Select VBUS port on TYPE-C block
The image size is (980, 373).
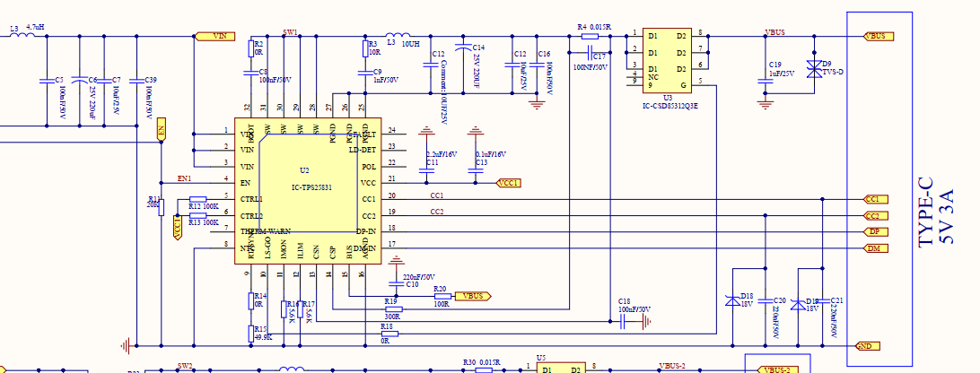(877, 36)
